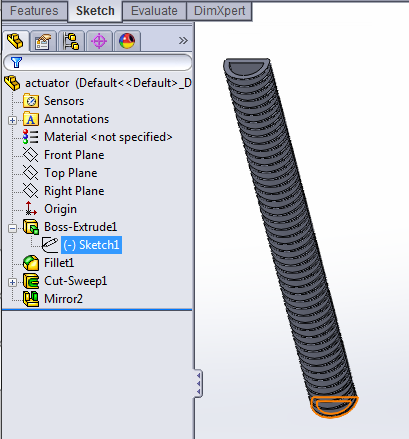
Task: Select the Boss-Extrude1 label
Action: [80, 227]
